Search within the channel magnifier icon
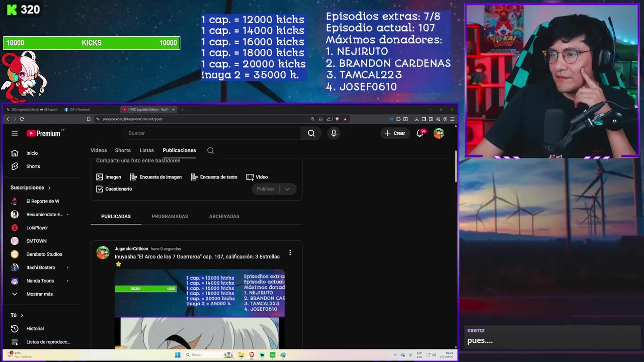Viewport: 644px width, 362px height. tap(211, 150)
